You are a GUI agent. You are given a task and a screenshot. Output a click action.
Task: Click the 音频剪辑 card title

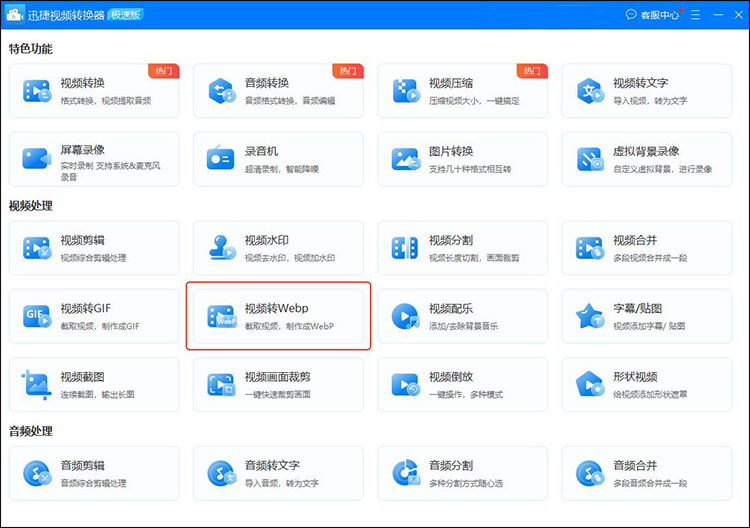pos(82,465)
